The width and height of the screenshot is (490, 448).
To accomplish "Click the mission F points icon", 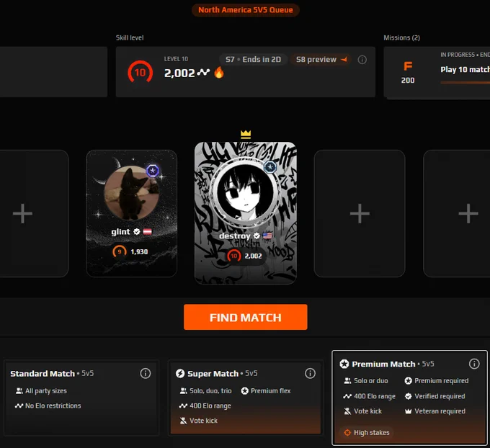I will pos(408,66).
